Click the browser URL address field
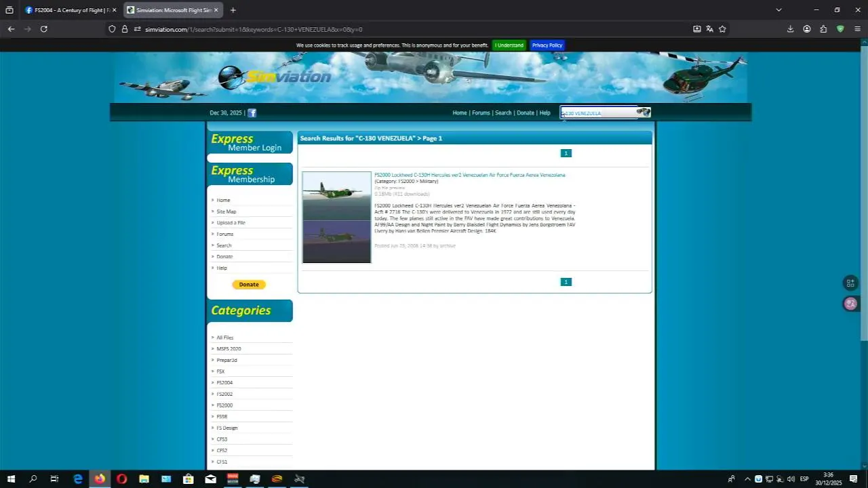 (x=407, y=29)
